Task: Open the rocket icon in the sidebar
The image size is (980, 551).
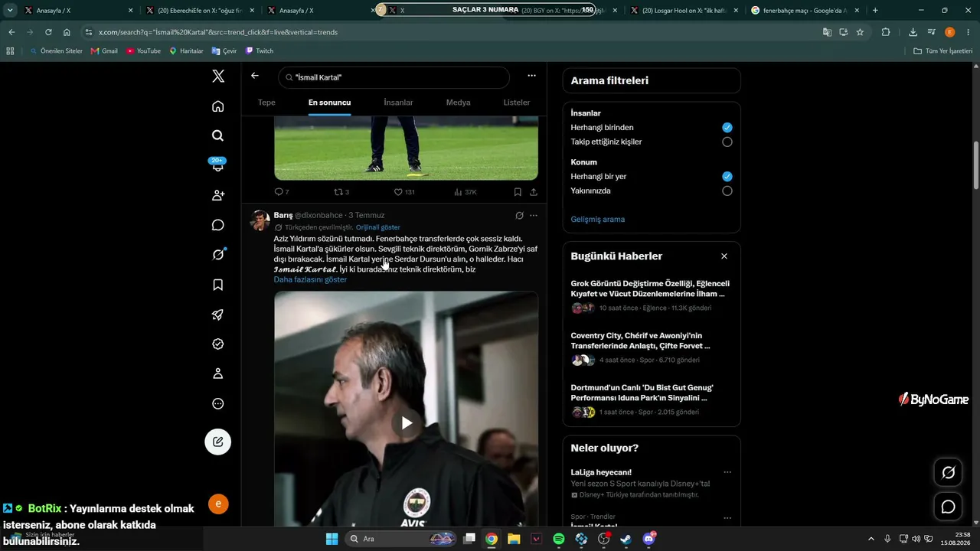Action: click(x=218, y=315)
